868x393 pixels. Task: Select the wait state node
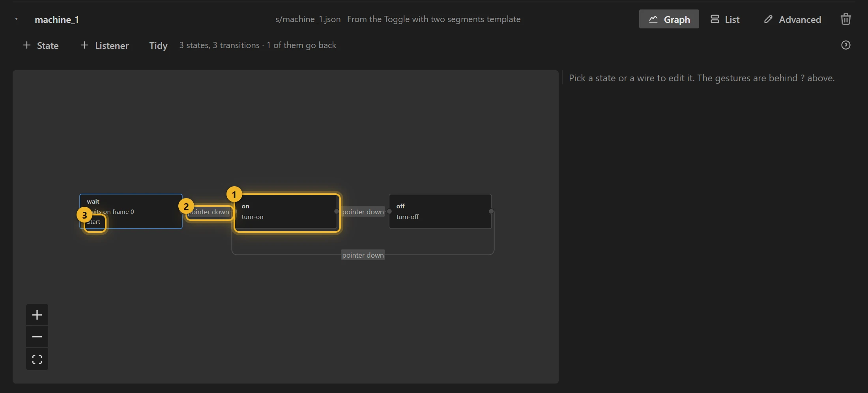(131, 211)
